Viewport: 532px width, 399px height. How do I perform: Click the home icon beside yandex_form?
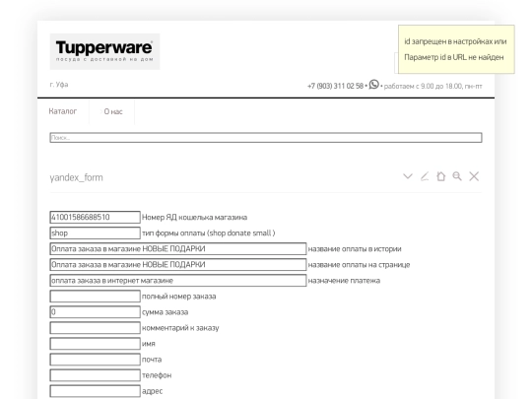(x=440, y=176)
